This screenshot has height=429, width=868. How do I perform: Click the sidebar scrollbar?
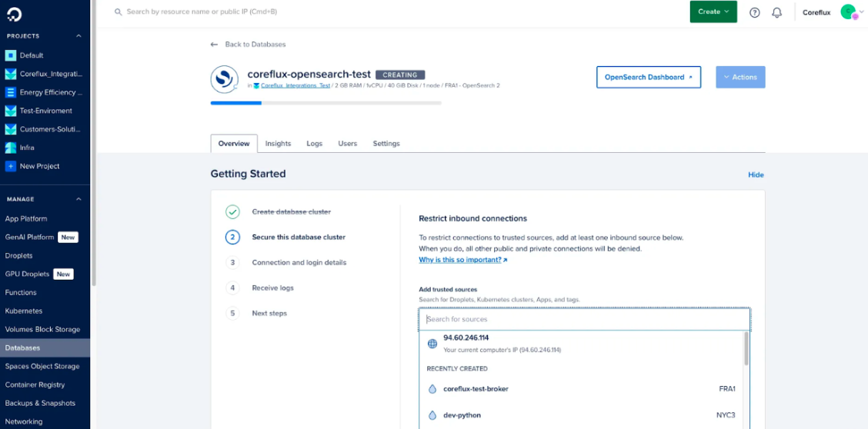(94, 143)
